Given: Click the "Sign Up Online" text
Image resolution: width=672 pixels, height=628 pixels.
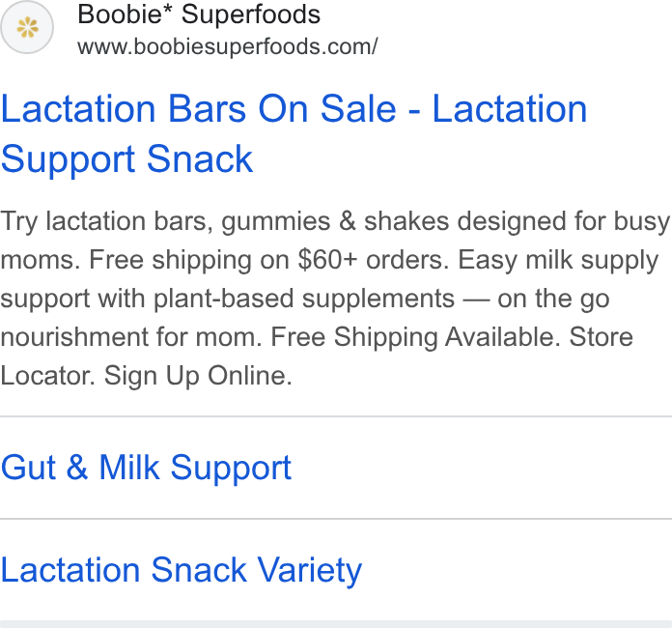Looking at the screenshot, I should tap(198, 377).
